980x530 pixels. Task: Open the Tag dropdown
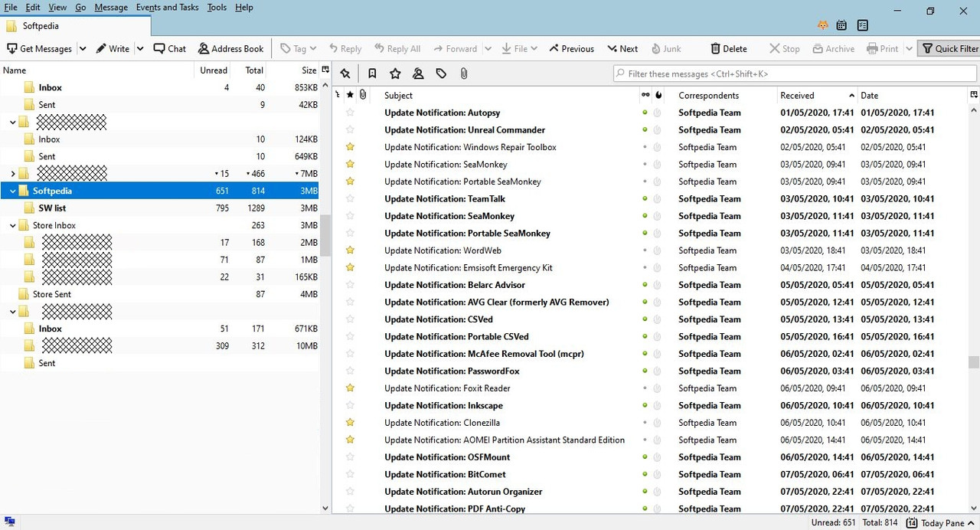coord(299,48)
